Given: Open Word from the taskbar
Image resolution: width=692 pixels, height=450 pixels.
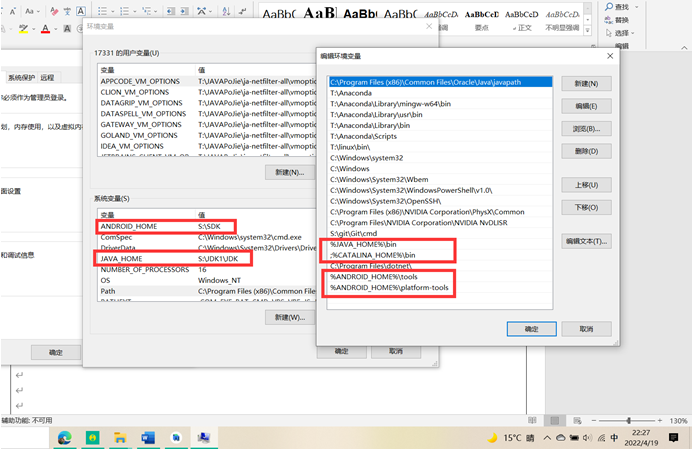Looking at the screenshot, I should point(148,438).
